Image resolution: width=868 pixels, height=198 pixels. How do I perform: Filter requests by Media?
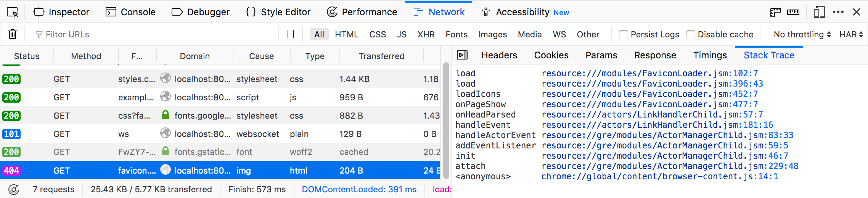click(530, 34)
